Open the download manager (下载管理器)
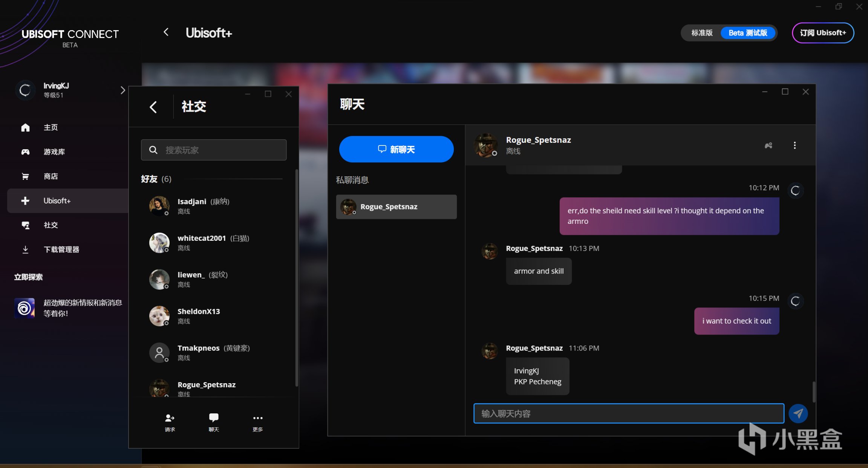This screenshot has height=468, width=868. (x=61, y=249)
